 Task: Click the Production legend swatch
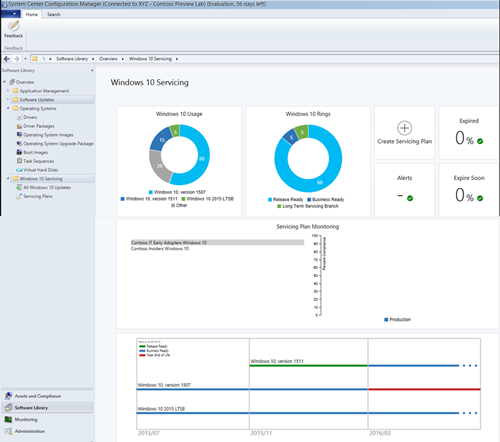(x=386, y=319)
